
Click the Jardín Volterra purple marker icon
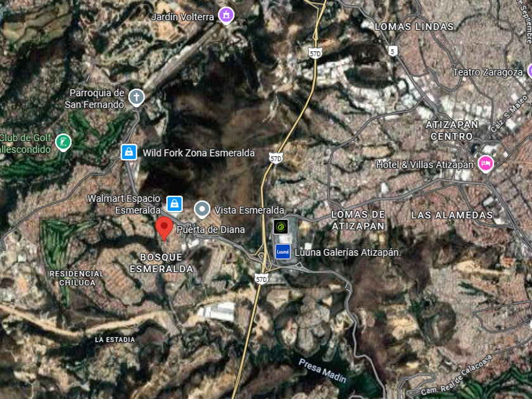coord(226,15)
